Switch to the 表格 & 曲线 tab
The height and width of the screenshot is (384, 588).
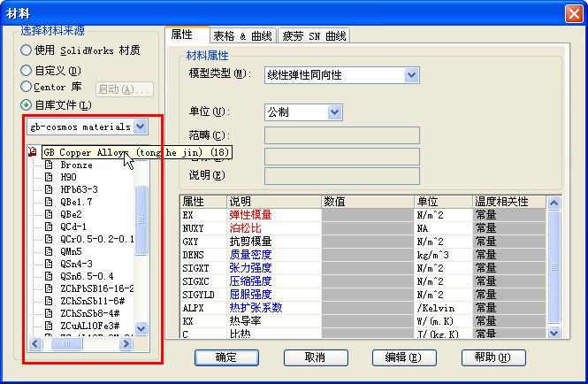click(x=242, y=36)
